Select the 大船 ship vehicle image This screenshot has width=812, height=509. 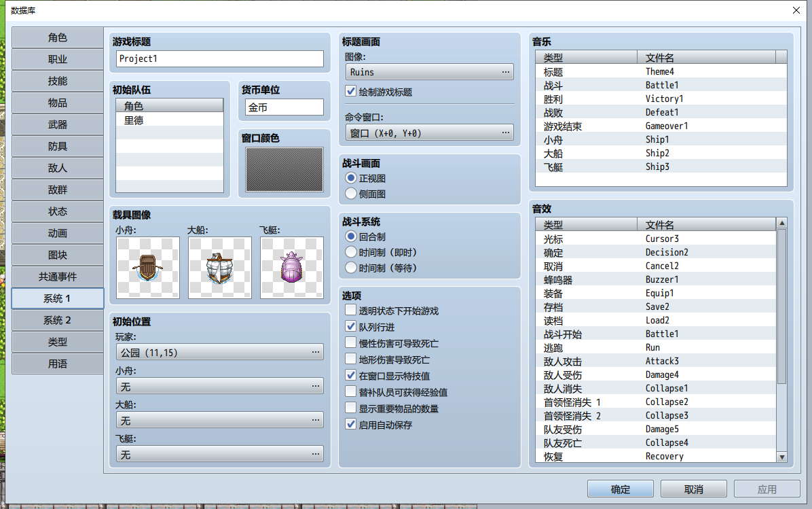point(220,268)
